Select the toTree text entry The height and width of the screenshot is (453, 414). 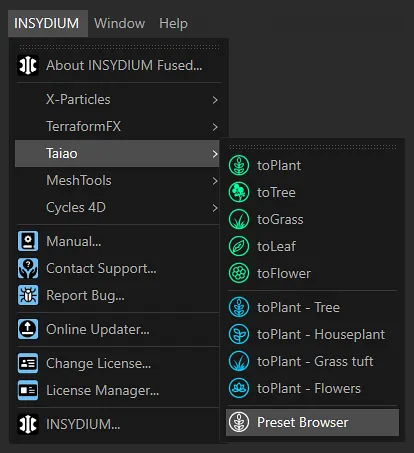click(x=276, y=193)
